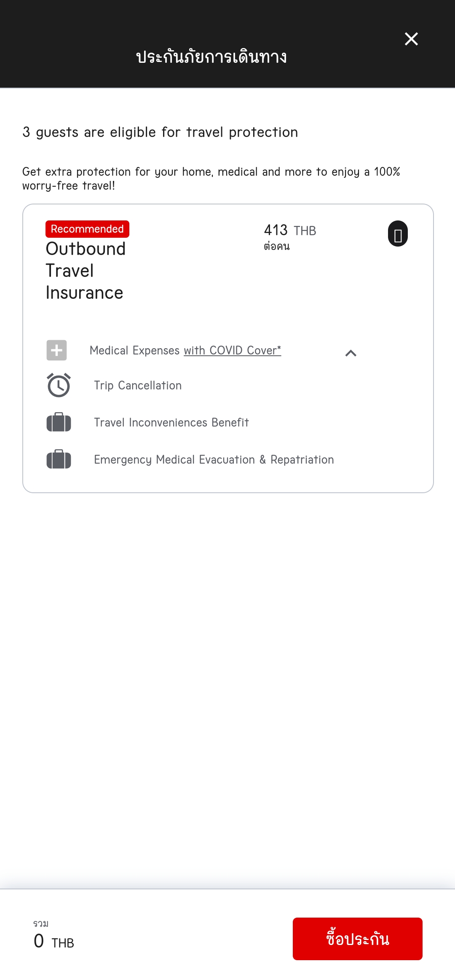Click the alarm clock Trip Cancellation icon
The image size is (455, 980).
(59, 385)
